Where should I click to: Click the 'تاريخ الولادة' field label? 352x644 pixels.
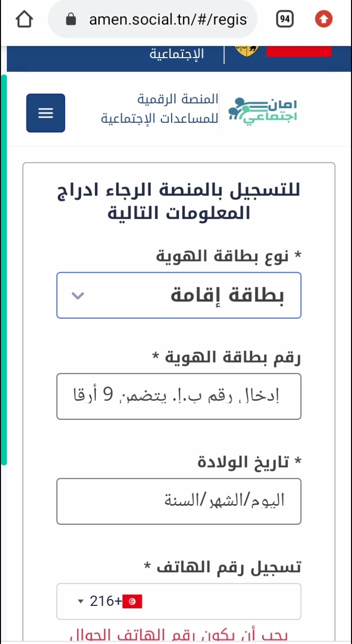tap(249, 462)
